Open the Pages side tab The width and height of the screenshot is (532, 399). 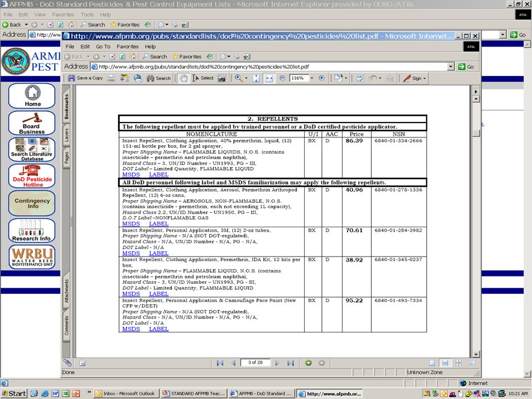[66, 157]
